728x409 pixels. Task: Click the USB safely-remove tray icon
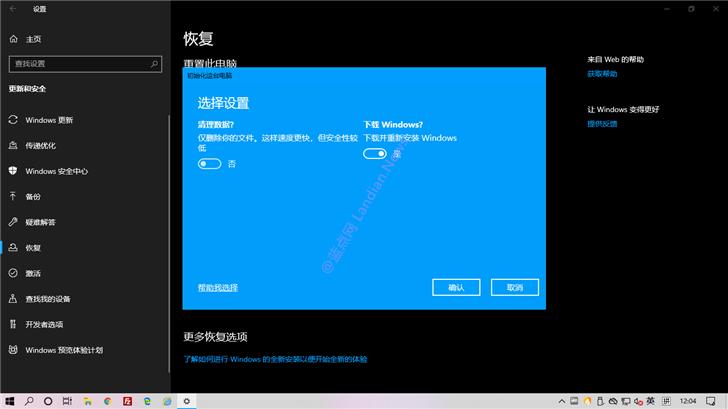tap(600, 401)
